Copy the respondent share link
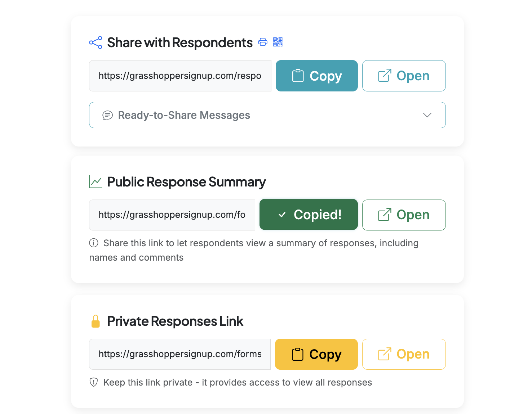Viewport: 532px width, 414px height. pyautogui.click(x=316, y=76)
